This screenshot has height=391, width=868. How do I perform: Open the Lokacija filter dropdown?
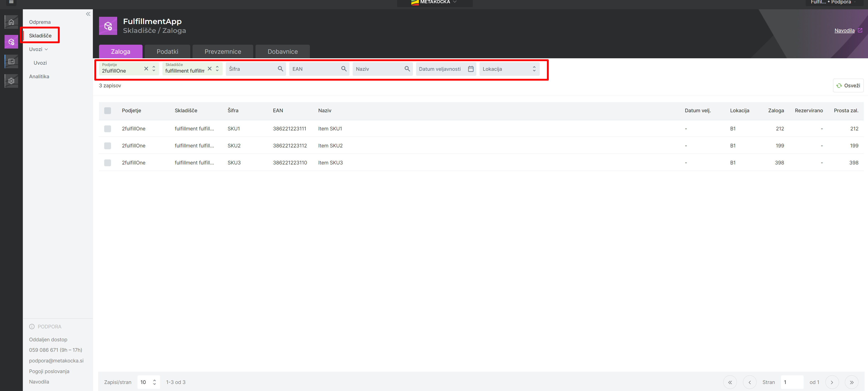[x=509, y=69]
